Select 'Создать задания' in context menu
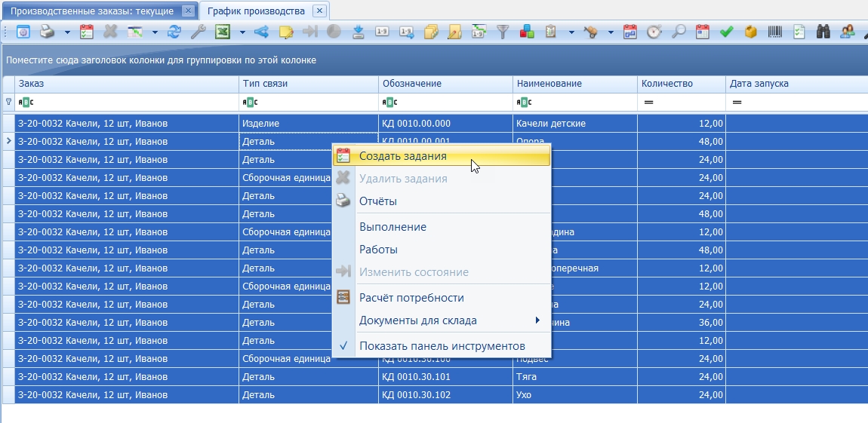868x423 pixels. 442,156
